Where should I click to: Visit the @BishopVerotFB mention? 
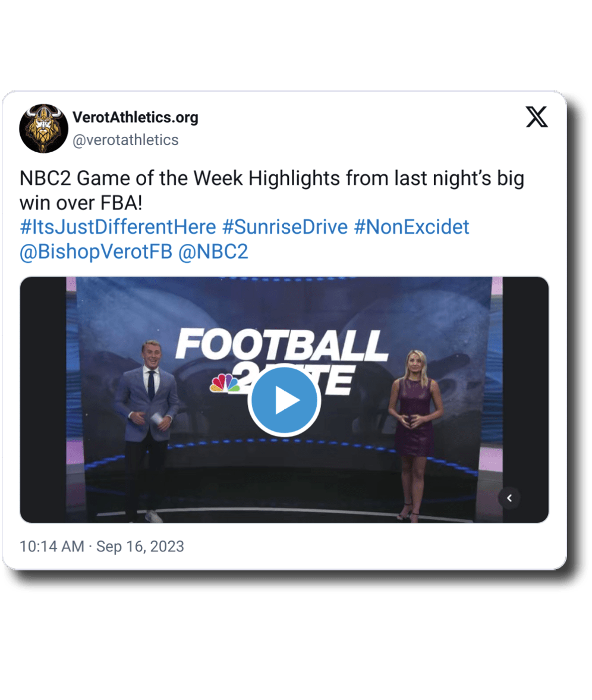tap(96, 252)
